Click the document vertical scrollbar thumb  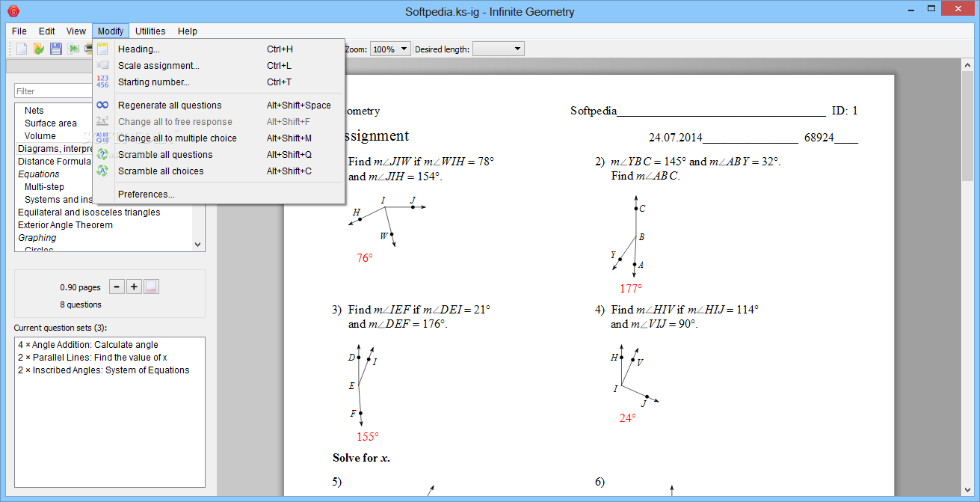click(x=967, y=126)
